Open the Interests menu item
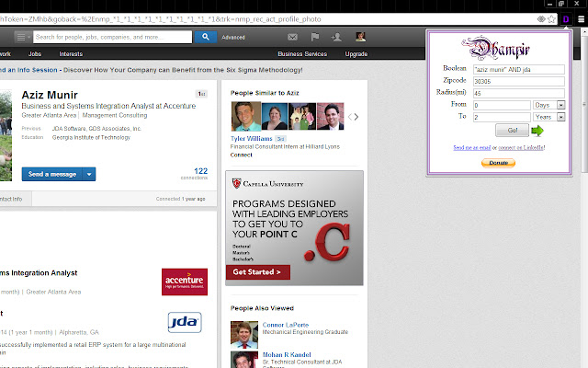Screen dimensions: 588x368 [71, 54]
